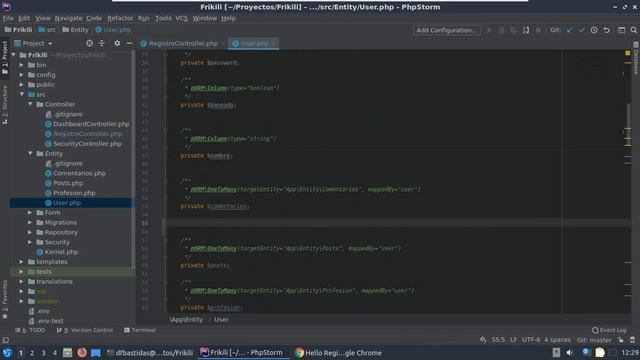640x360 pixels.
Task: Click the \App\Entity breadcrumb
Action: click(186, 320)
